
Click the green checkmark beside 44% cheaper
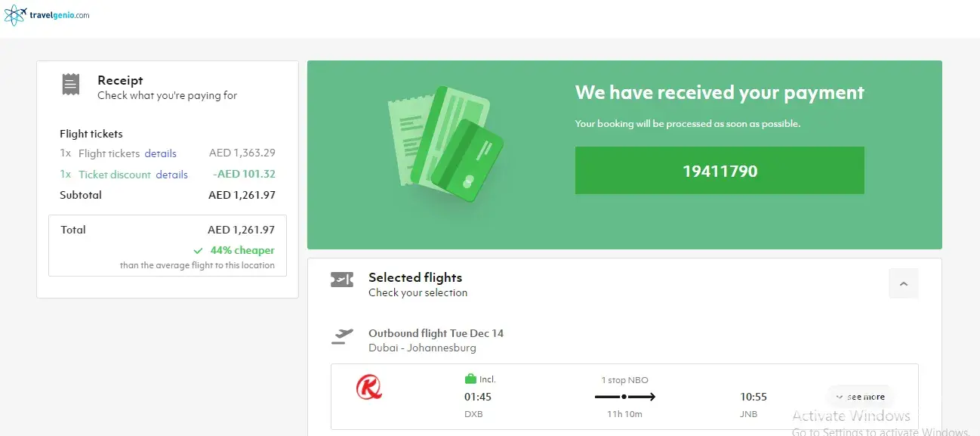198,251
